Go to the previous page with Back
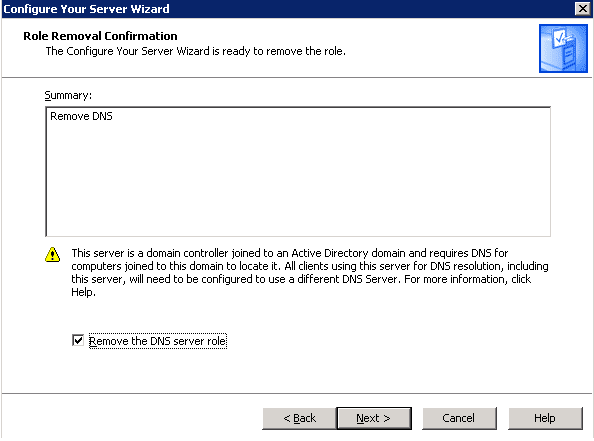The width and height of the screenshot is (594, 441). coord(299,418)
